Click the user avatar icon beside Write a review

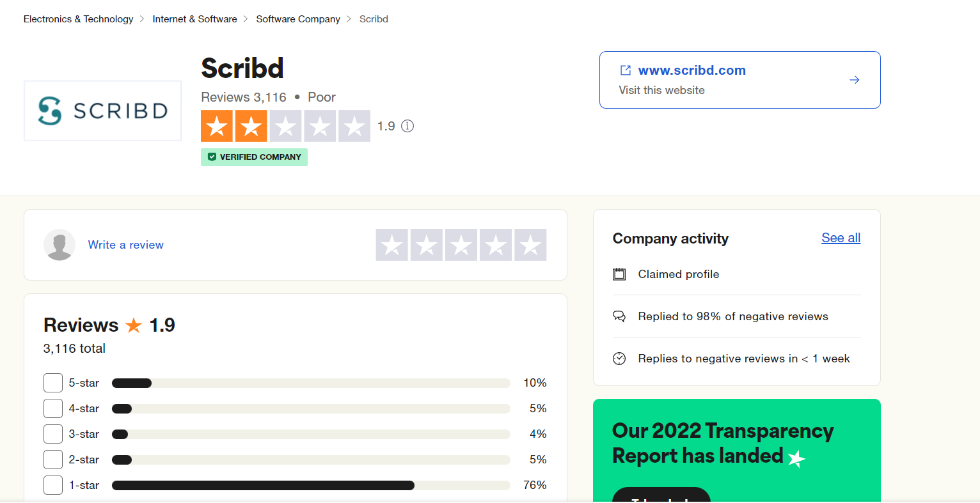click(59, 245)
